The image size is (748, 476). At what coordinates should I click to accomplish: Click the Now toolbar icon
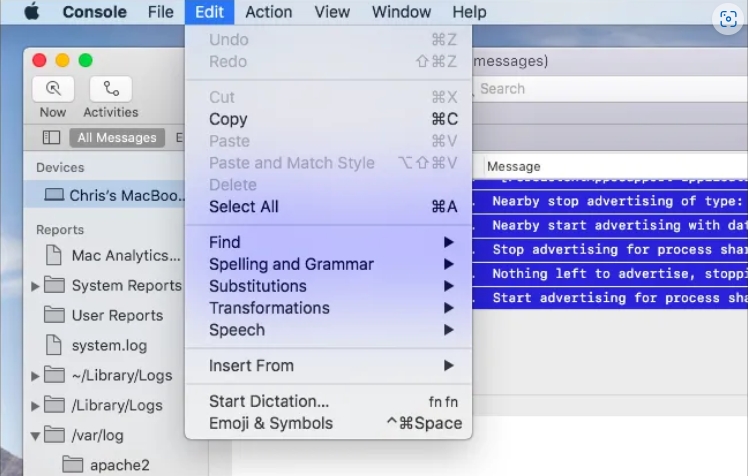point(53,89)
